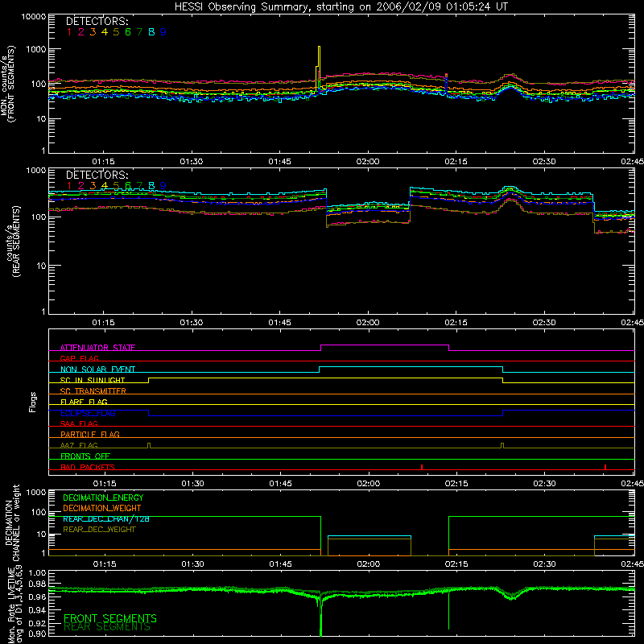Click the HESSI Observing Summary plot title
The width and height of the screenshot is (644, 644).
[x=341, y=6]
